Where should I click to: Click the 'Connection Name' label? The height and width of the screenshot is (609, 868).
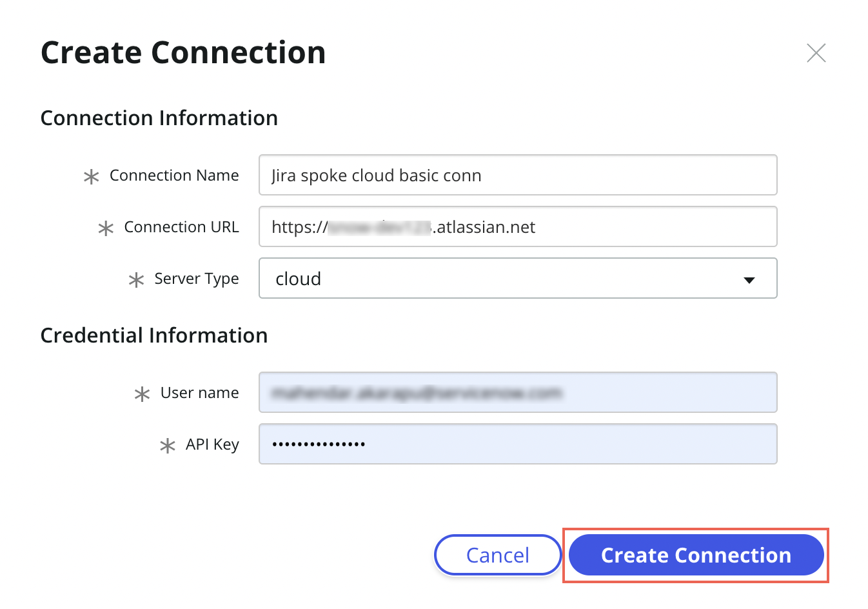point(174,175)
